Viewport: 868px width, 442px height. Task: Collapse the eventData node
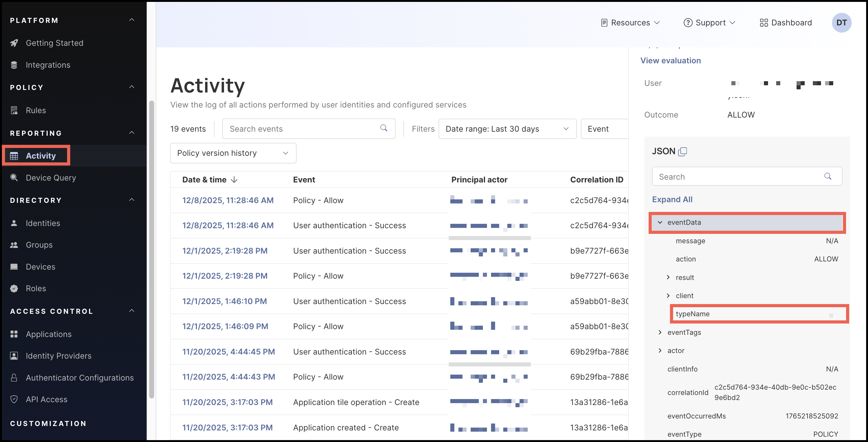pos(660,223)
